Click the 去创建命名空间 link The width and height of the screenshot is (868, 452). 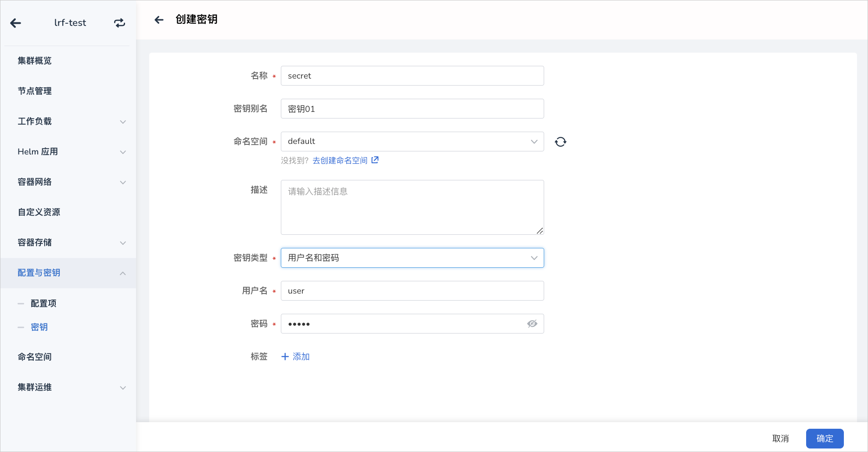pyautogui.click(x=340, y=161)
